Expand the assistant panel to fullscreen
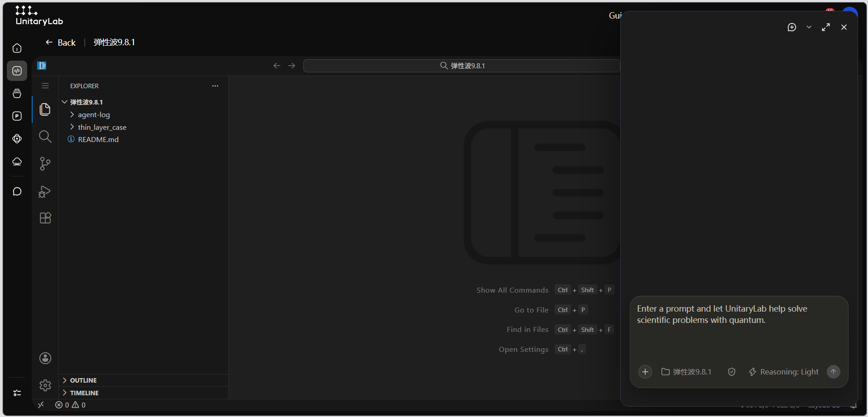The image size is (868, 417). (826, 27)
